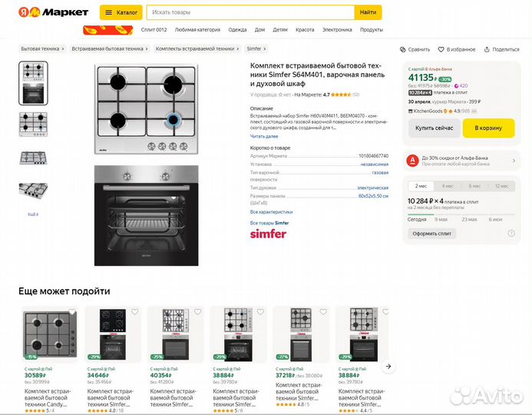Click the Alfa-Bank red logo icon
Viewport: 532px width, 415px height.
tap(413, 161)
